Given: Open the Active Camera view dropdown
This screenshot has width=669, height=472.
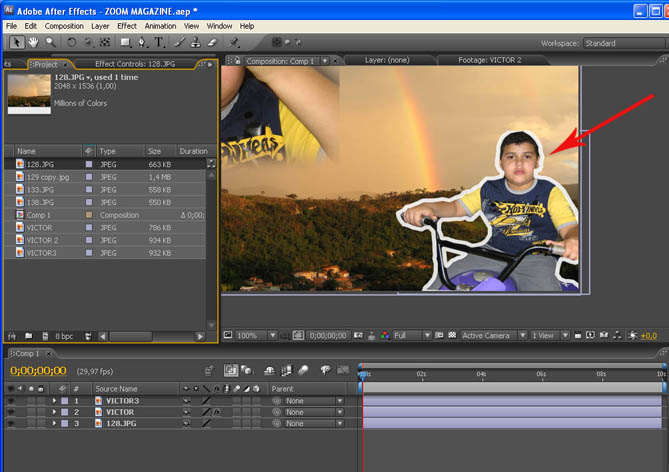Looking at the screenshot, I should [491, 335].
